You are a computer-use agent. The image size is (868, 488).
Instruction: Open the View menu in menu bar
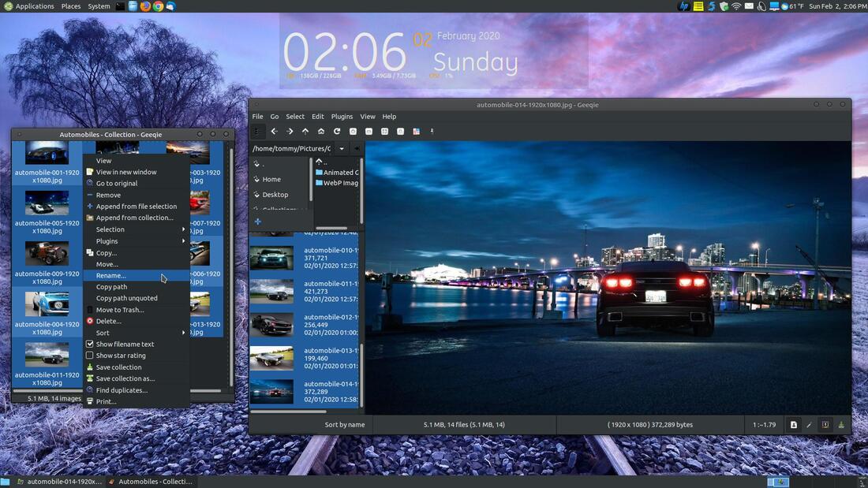[368, 117]
